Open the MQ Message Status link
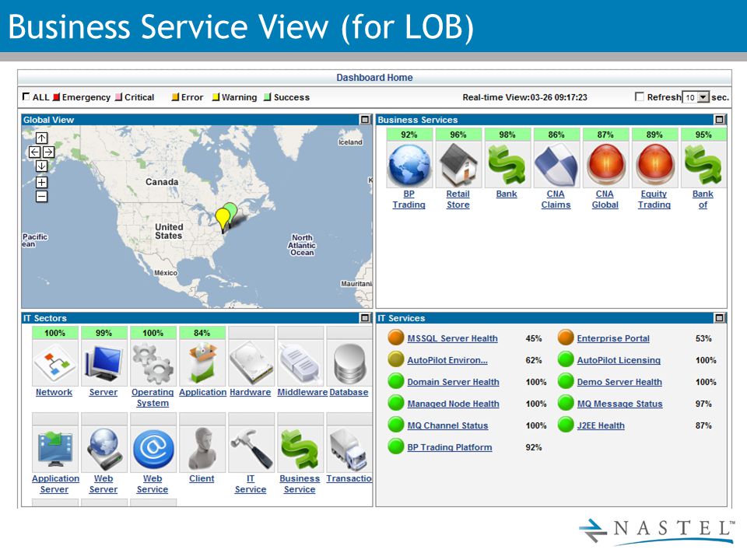The height and width of the screenshot is (560, 747). pos(620,404)
